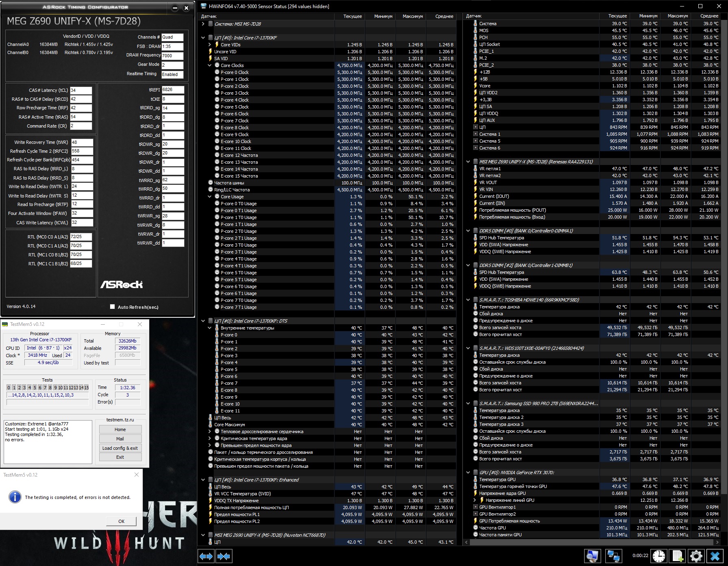
Task: Click the blue info icon in completion dialog
Action: [x=15, y=497]
